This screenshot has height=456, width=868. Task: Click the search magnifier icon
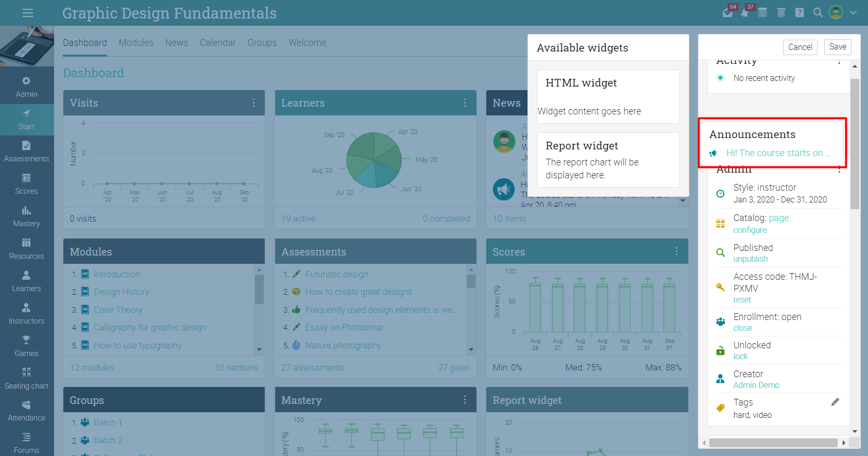point(818,12)
